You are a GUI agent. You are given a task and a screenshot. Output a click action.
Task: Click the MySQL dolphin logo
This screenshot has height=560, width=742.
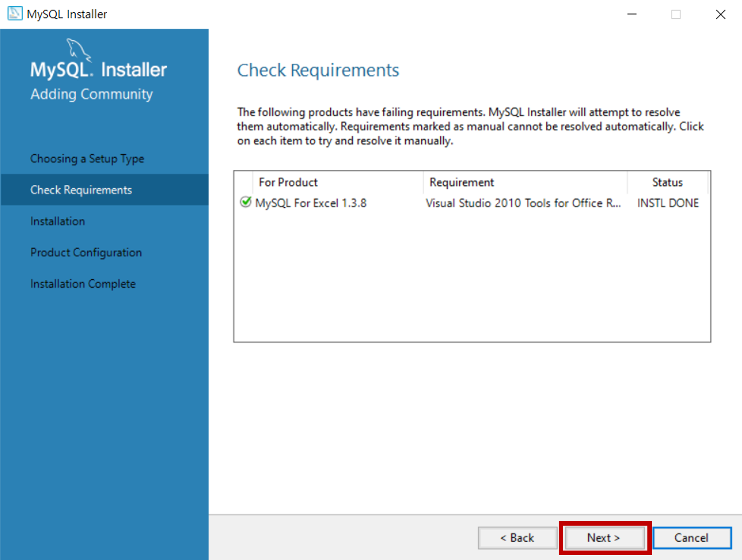pos(79,50)
